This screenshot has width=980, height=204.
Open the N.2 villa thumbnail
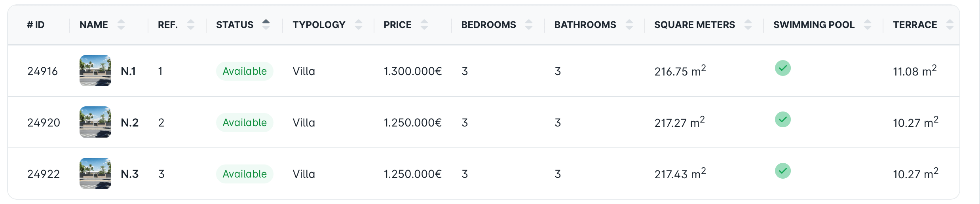click(x=95, y=122)
